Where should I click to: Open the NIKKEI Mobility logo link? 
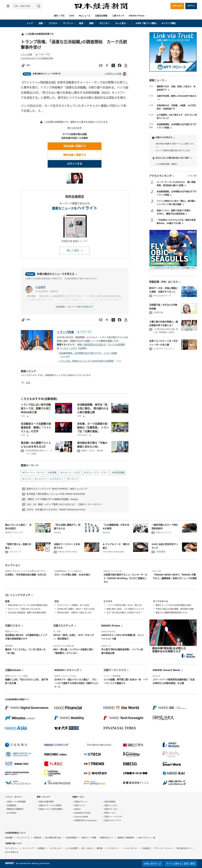click(69, 718)
